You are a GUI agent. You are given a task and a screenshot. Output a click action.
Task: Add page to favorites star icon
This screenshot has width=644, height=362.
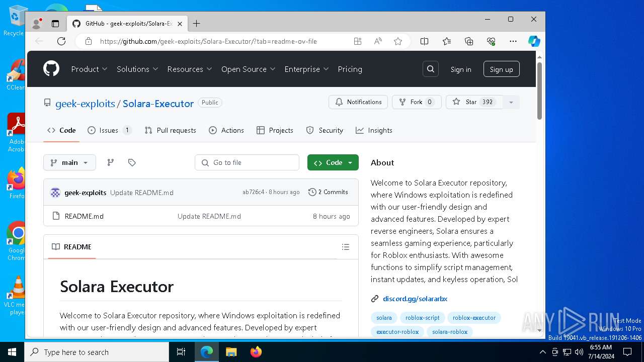click(x=398, y=41)
